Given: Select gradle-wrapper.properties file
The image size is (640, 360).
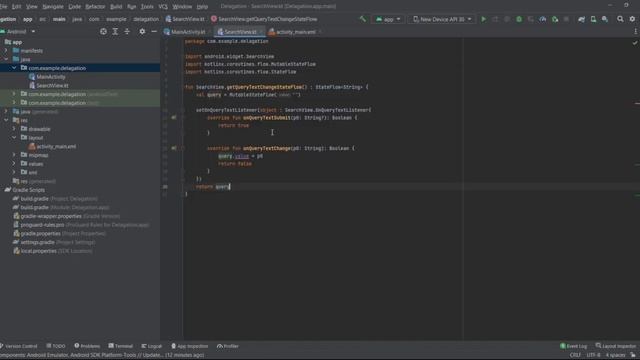Looking at the screenshot, I should click(x=51, y=216).
